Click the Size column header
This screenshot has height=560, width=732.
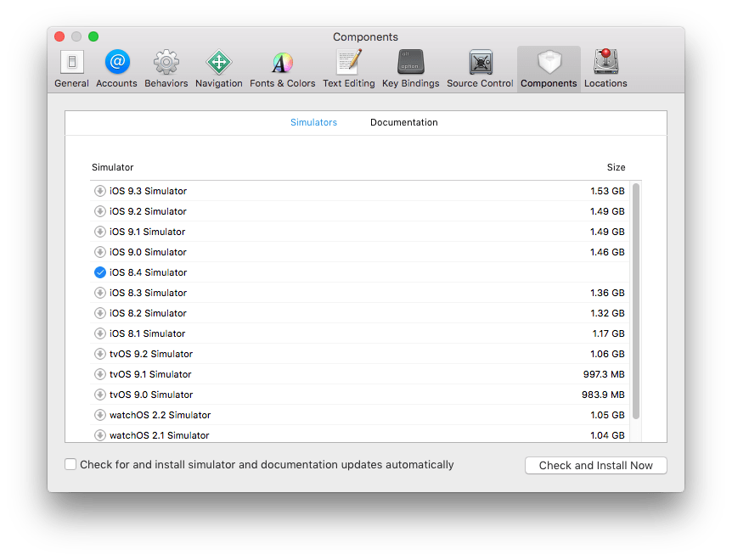(616, 167)
